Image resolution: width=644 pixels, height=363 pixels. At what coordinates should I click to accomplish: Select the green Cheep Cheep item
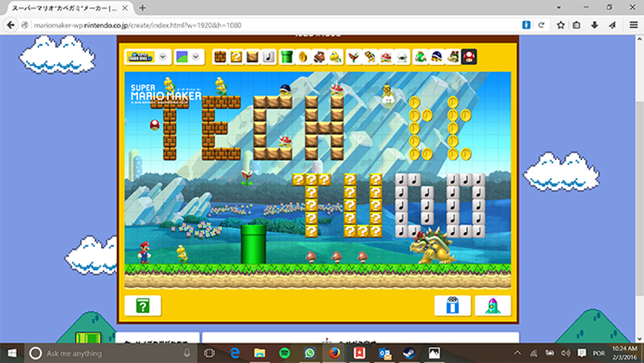click(x=421, y=57)
